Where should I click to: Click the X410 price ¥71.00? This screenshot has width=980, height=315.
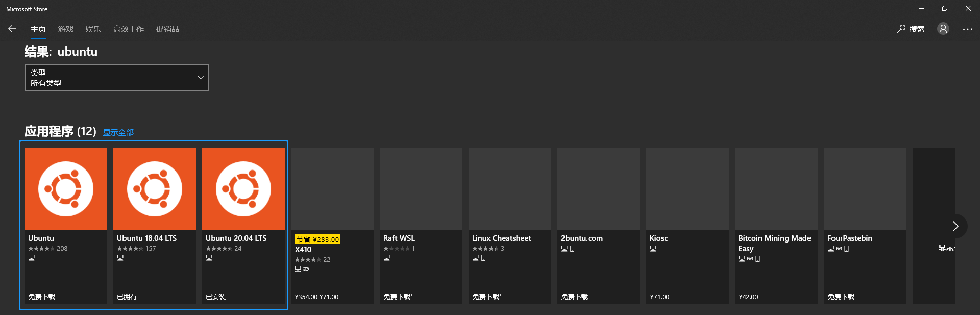(x=329, y=297)
